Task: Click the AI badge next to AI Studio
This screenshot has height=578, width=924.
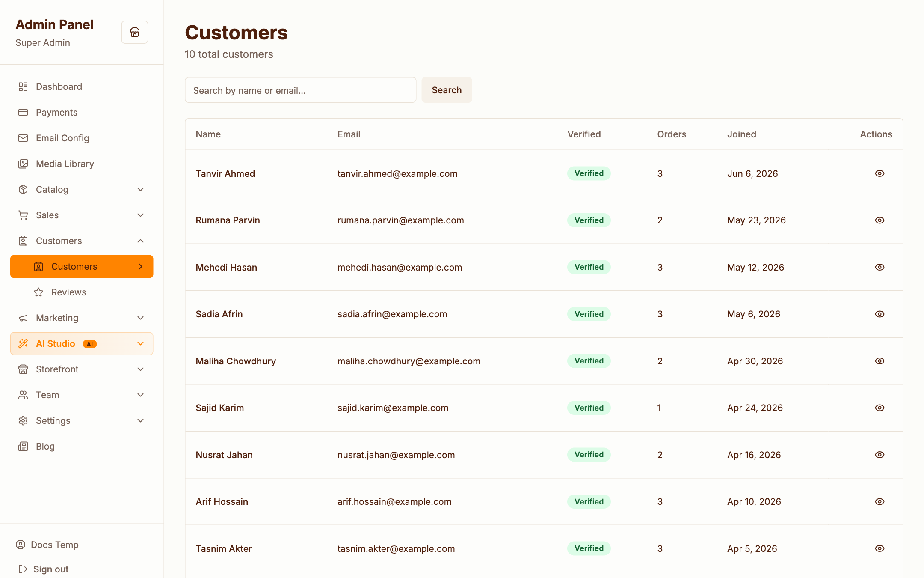Action: tap(90, 344)
